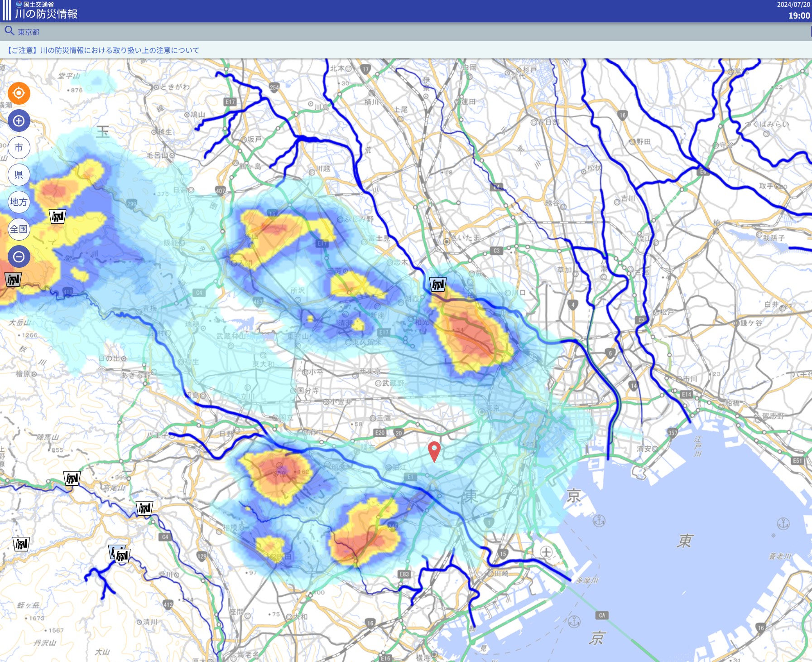
Task: Switch map scale to 地方 level
Action: click(x=19, y=202)
